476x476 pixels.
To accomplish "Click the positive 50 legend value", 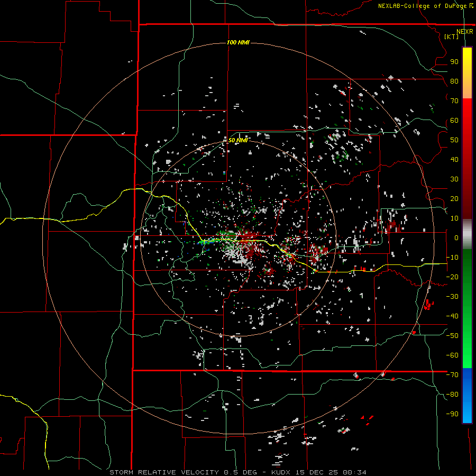I will click(454, 140).
